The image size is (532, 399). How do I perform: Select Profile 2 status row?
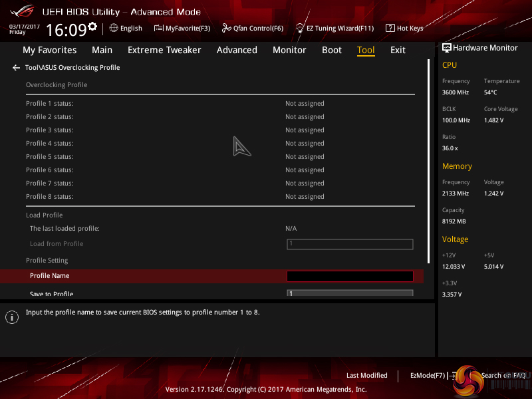pos(220,117)
